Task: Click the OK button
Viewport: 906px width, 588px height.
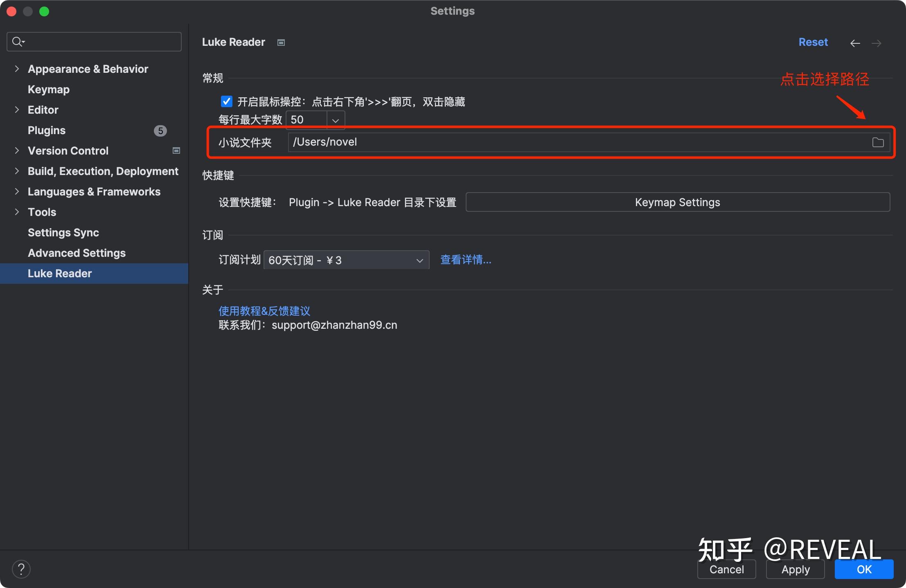Action: coord(864,569)
